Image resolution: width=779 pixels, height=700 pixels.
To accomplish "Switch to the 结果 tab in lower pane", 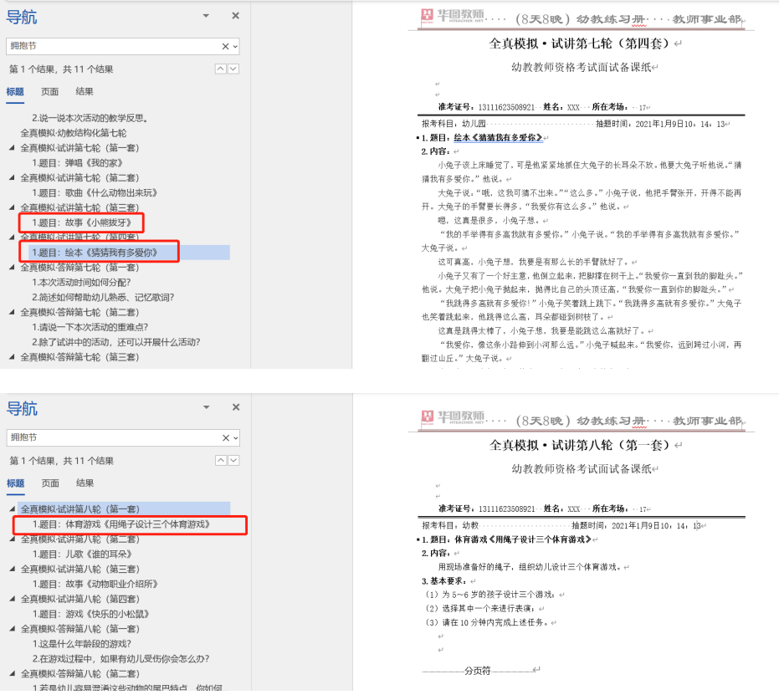I will [85, 483].
